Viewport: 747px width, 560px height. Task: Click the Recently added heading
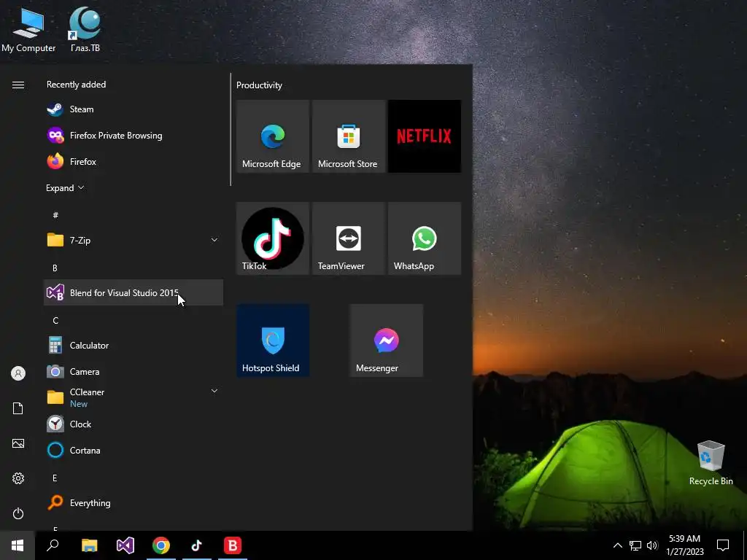point(76,85)
